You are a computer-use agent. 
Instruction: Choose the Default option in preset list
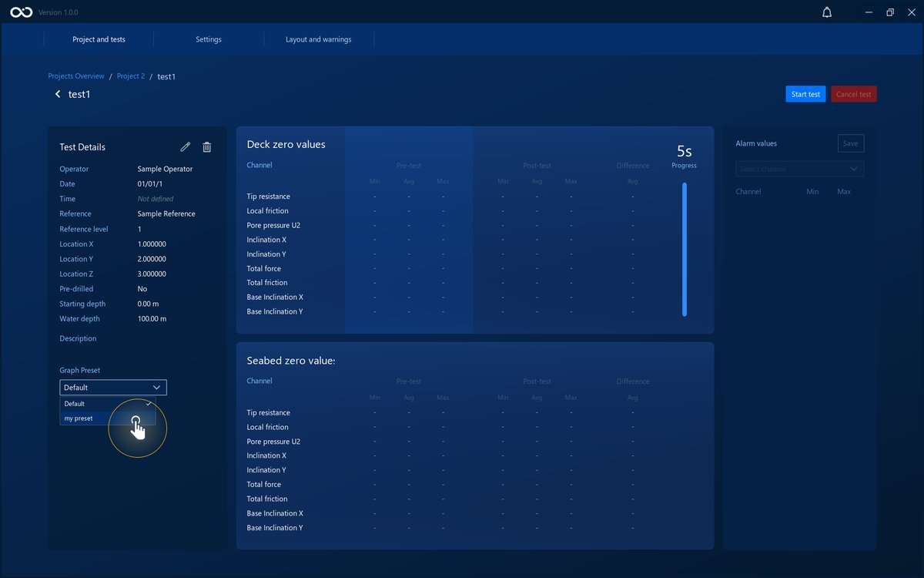click(x=108, y=404)
